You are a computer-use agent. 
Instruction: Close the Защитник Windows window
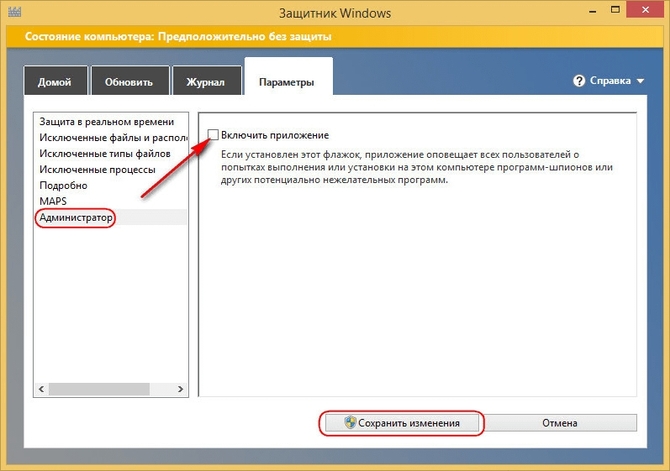click(x=645, y=10)
